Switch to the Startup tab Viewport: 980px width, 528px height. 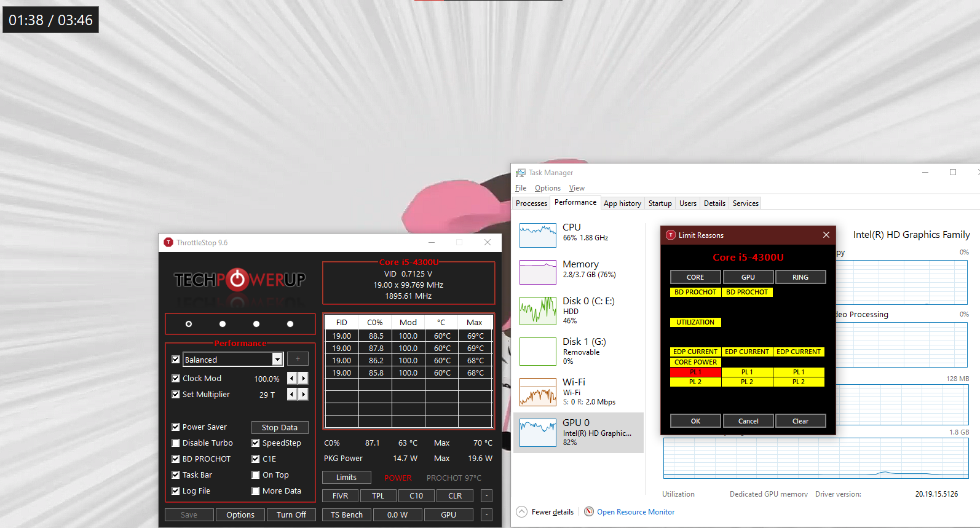[660, 203]
